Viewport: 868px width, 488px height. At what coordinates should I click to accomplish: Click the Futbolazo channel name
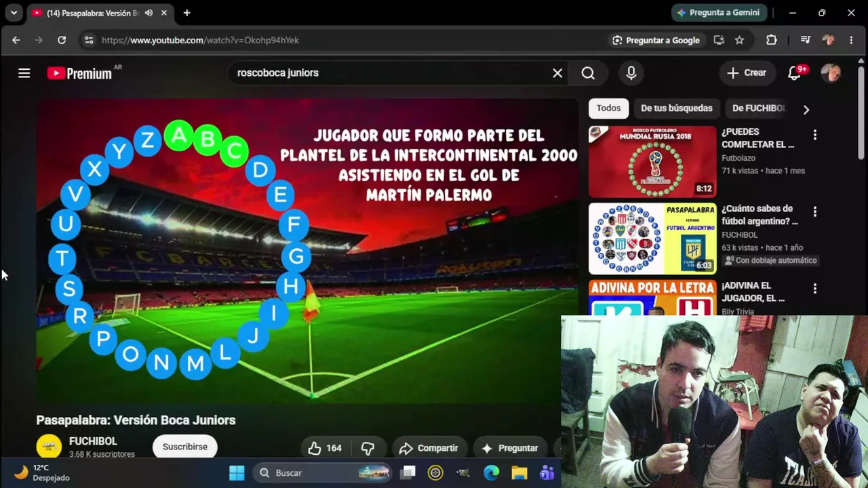pyautogui.click(x=738, y=158)
